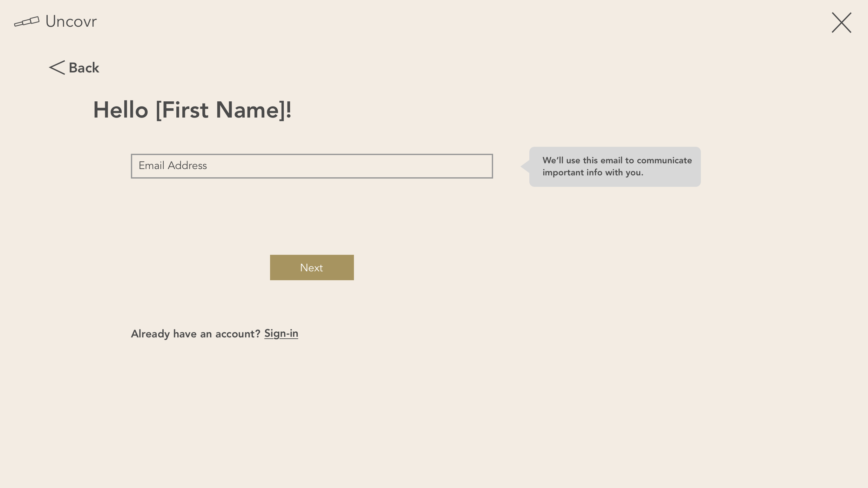Proceed with the gold Next button

(x=312, y=268)
